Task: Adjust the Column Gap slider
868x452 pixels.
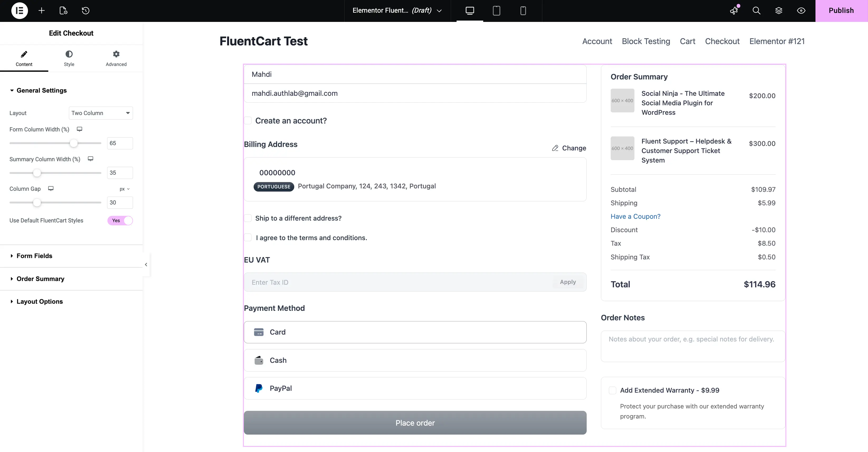Action: (x=37, y=202)
